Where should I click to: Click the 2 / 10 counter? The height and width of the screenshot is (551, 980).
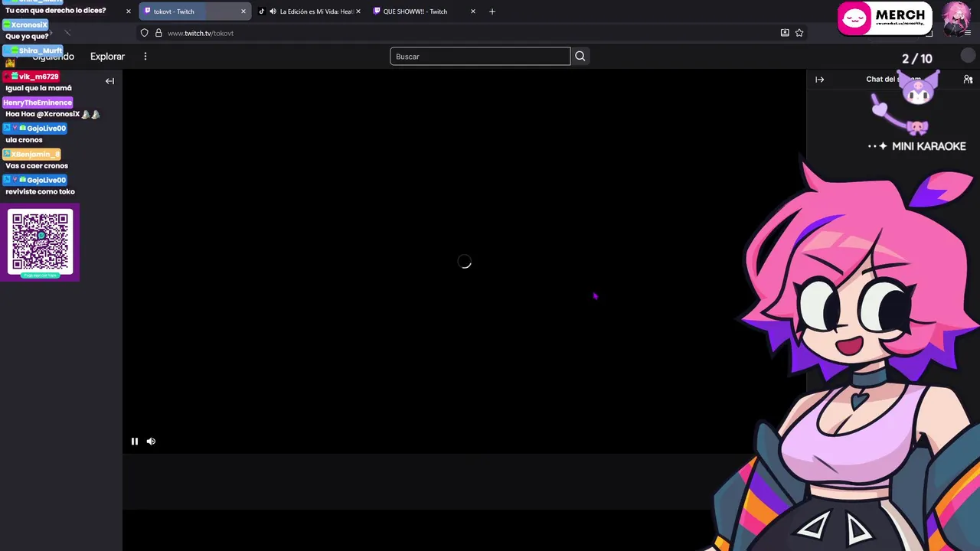[917, 59]
